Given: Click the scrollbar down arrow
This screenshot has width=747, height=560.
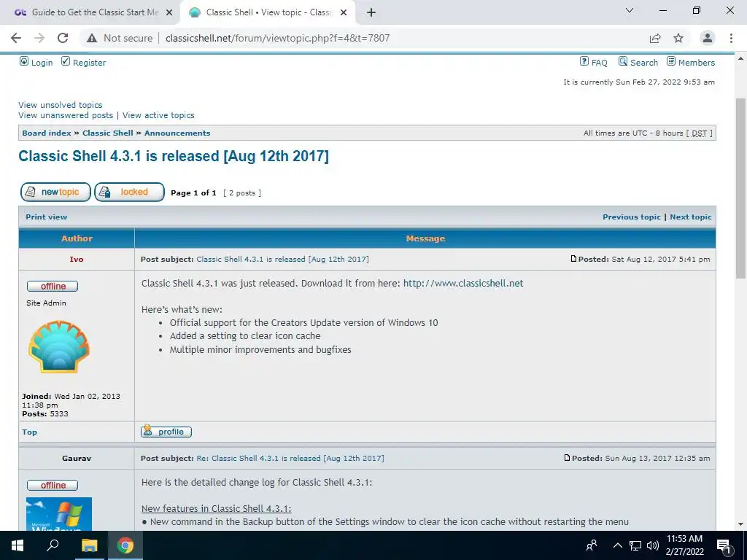Looking at the screenshot, I should coord(741,524).
